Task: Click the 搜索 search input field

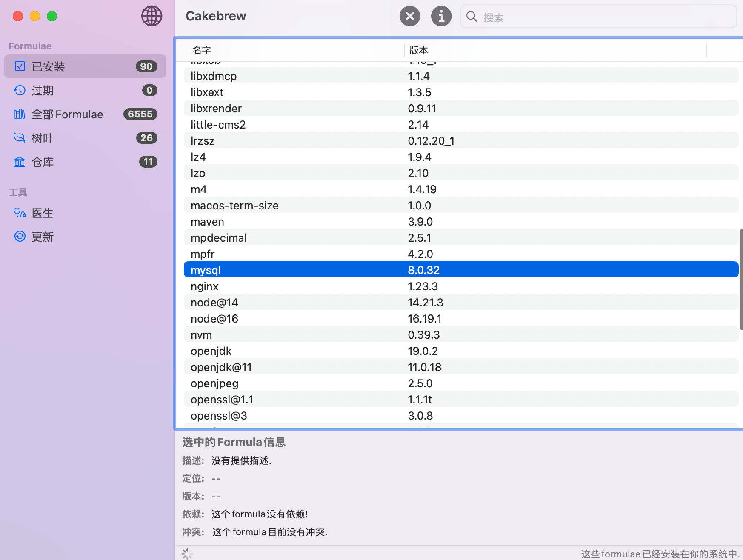Action: coord(598,17)
